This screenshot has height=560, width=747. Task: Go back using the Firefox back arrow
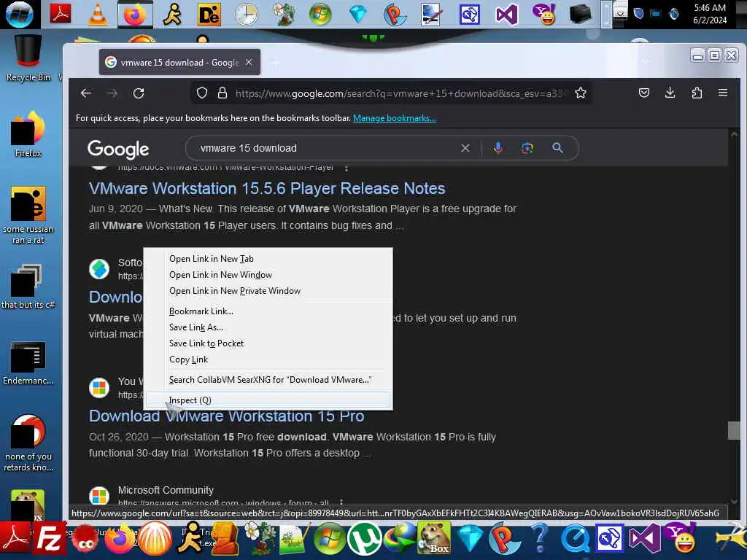coord(86,93)
